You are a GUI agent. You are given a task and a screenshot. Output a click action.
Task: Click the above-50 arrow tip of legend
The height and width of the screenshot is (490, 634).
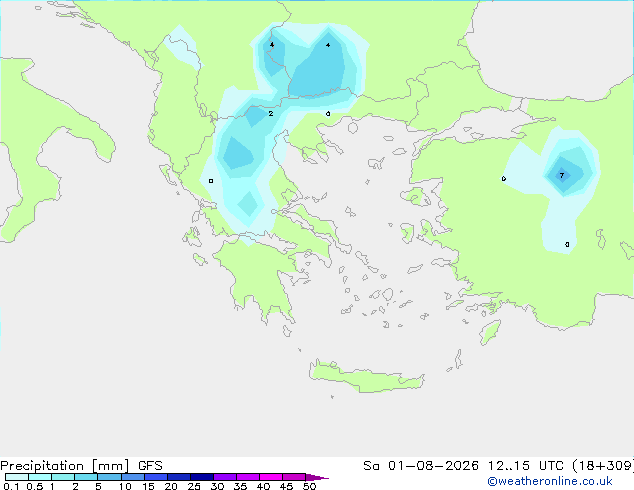point(317,477)
